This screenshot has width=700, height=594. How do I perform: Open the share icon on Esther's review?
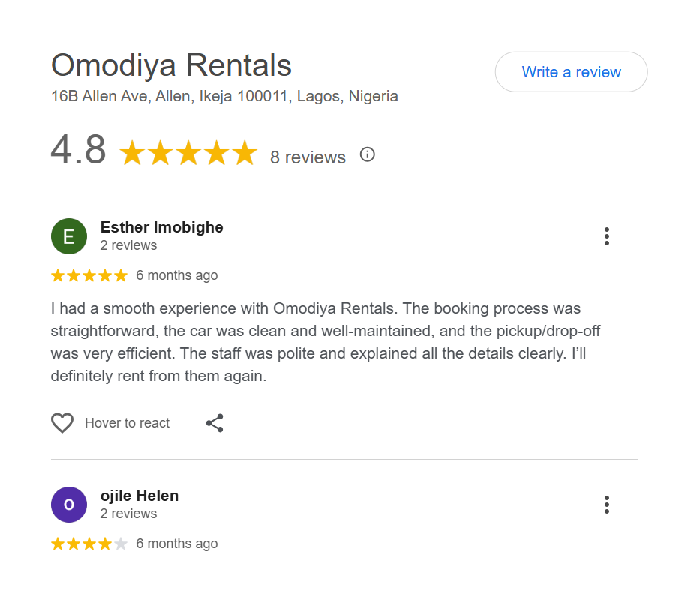coord(215,422)
